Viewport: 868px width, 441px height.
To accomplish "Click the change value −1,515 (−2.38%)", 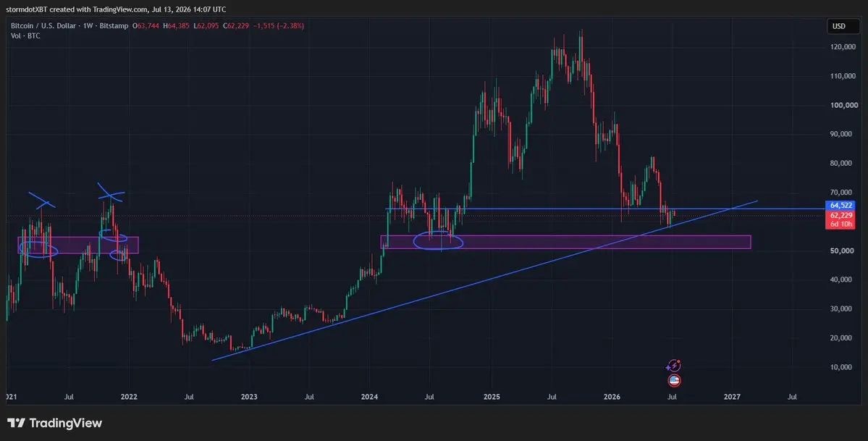I will pos(279,25).
